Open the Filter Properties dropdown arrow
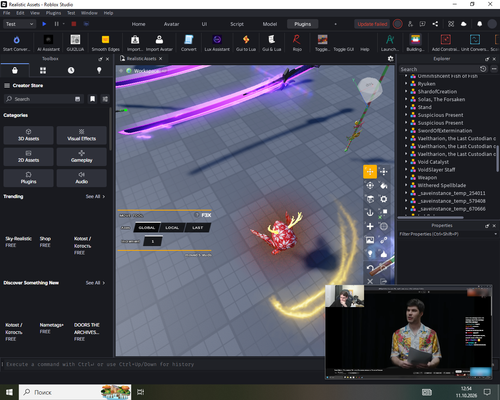500x400 pixels. coord(495,234)
